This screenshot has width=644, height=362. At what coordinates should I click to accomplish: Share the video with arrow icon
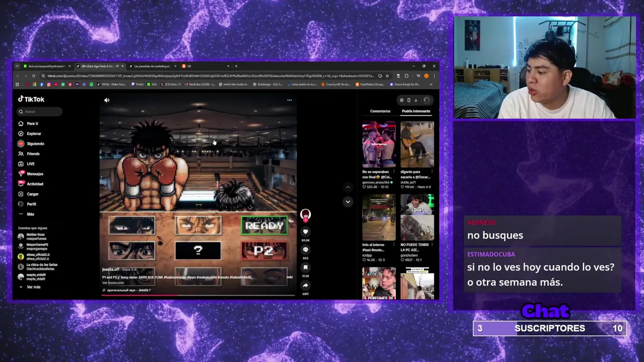pos(305,285)
